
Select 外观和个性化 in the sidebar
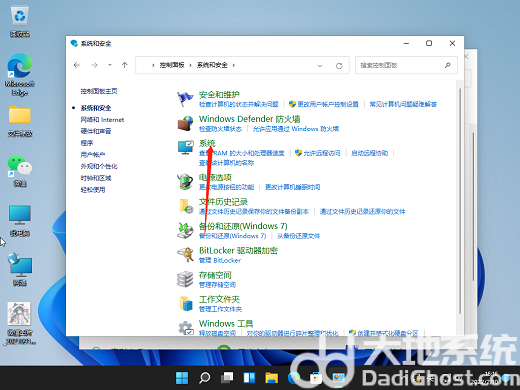(x=99, y=166)
